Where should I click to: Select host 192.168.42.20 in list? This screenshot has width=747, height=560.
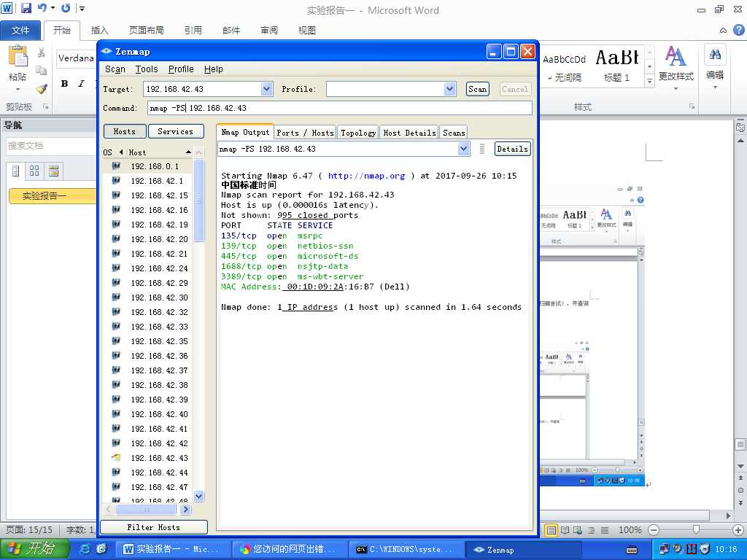coord(159,239)
